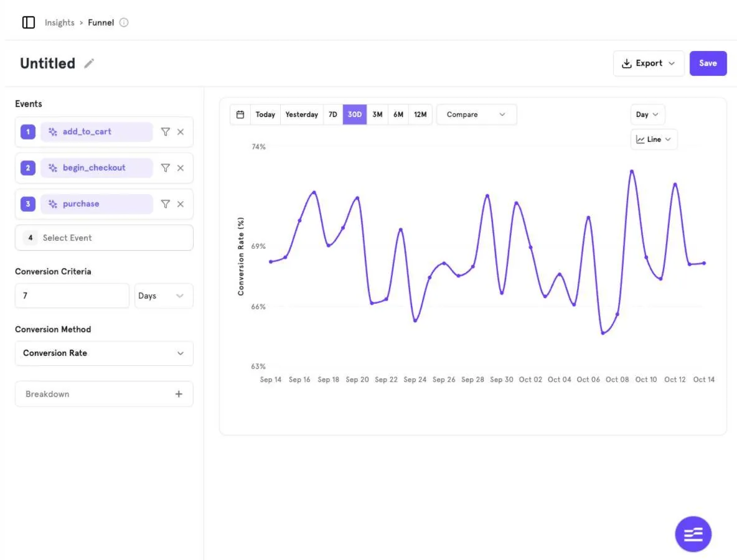The image size is (737, 560).
Task: Click the Conversion Criteria heading
Action: coord(53,271)
